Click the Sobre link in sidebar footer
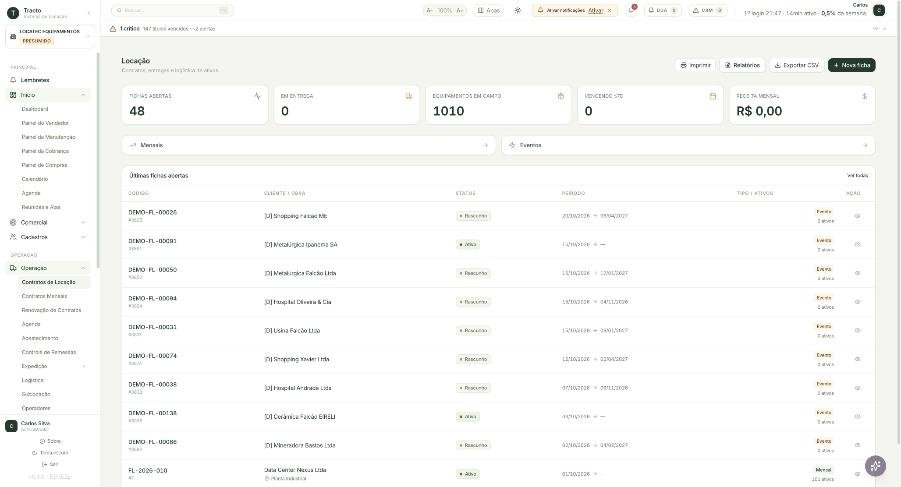901x487 pixels. pyautogui.click(x=50, y=441)
